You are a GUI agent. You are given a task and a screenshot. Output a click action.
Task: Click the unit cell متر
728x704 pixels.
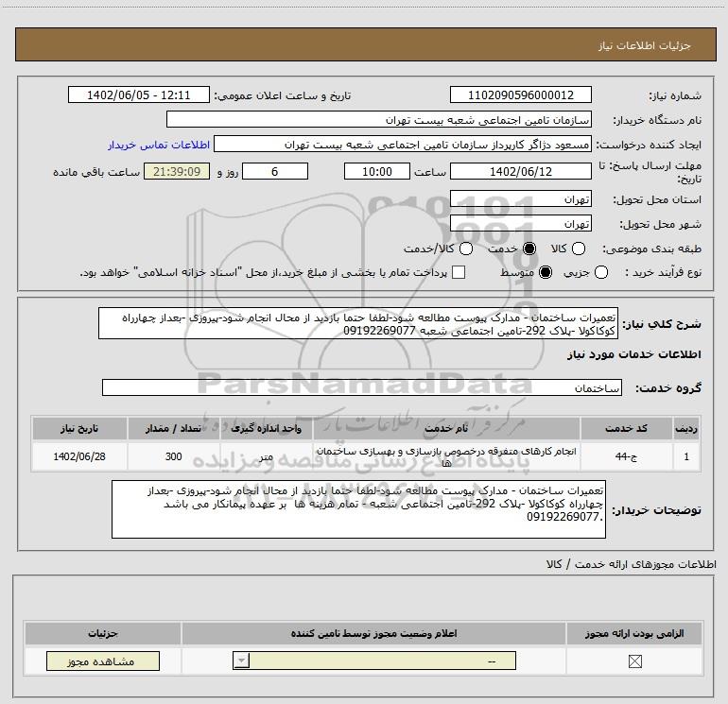coord(266,456)
